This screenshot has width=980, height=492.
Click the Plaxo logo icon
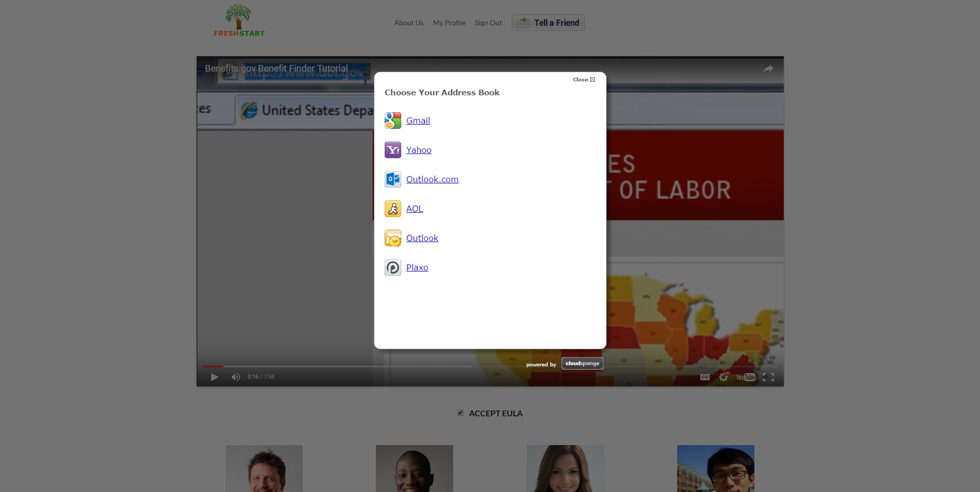393,267
